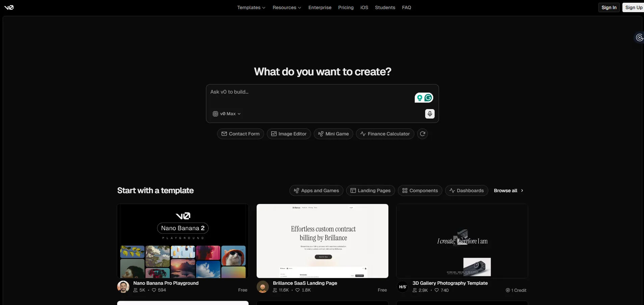Click the green lightbulb extension icon
Image resolution: width=644 pixels, height=305 pixels.
[x=419, y=98]
